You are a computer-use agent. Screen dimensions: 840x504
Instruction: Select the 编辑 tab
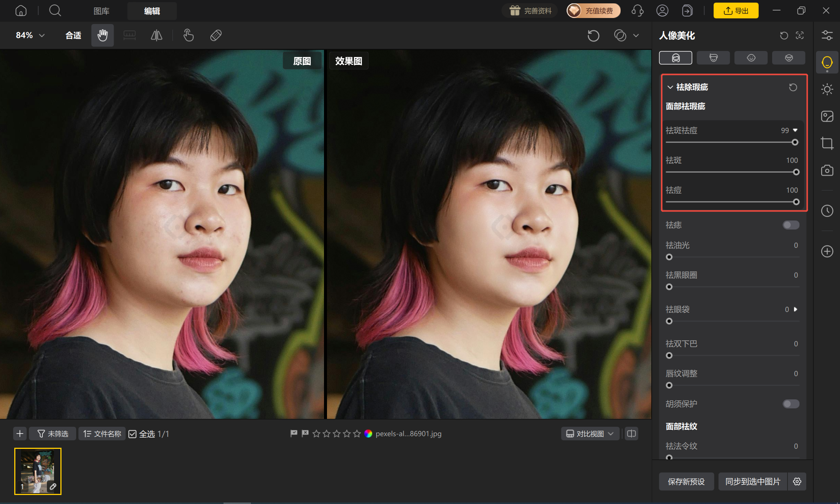point(152,11)
